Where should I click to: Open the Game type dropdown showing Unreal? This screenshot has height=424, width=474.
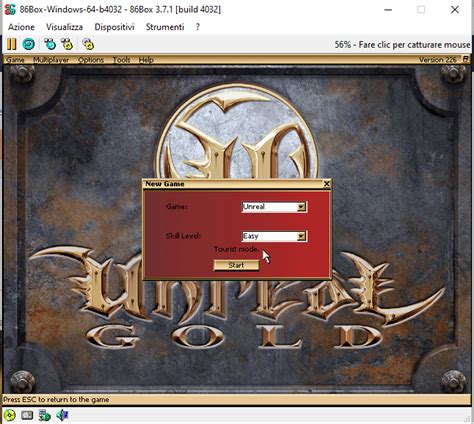click(301, 207)
